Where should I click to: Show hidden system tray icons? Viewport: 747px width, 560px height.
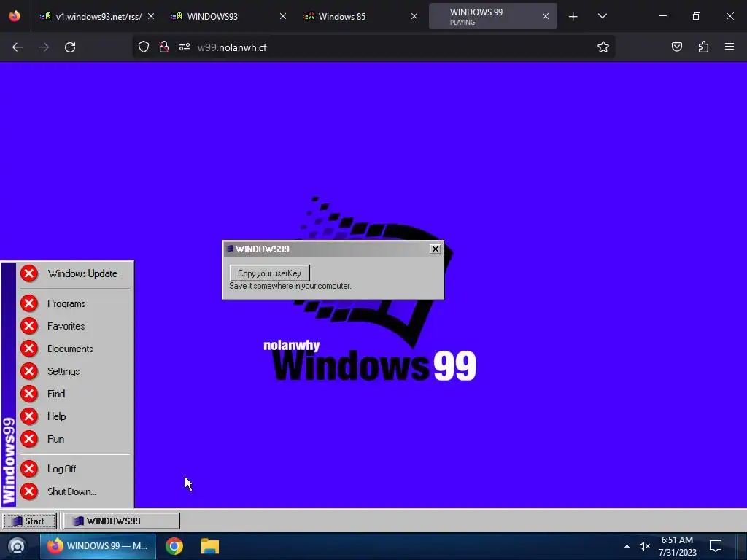627,546
